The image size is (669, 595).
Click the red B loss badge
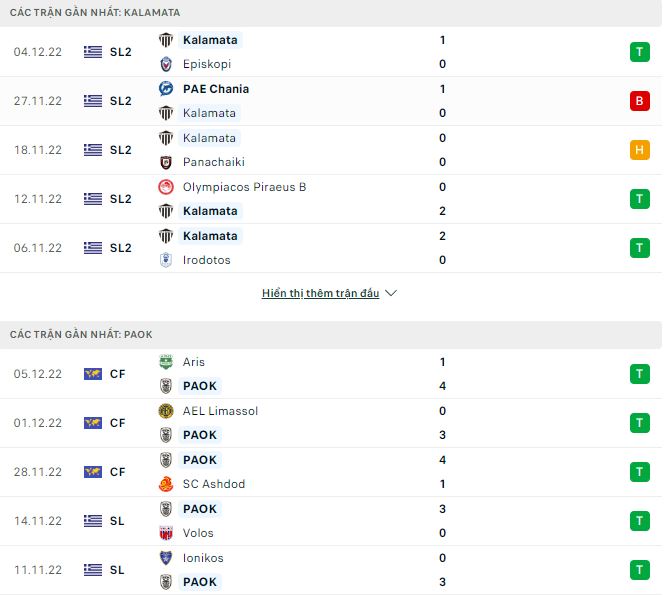[x=639, y=101]
